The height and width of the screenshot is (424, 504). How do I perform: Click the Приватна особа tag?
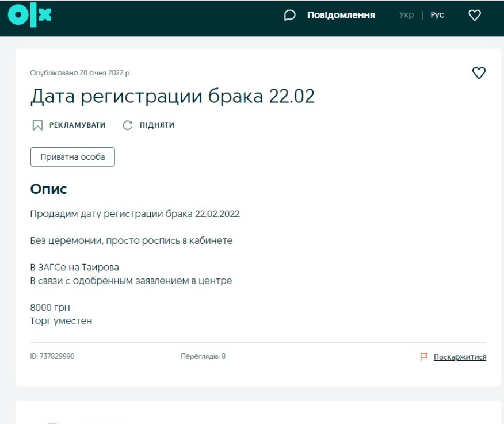pyautogui.click(x=72, y=157)
